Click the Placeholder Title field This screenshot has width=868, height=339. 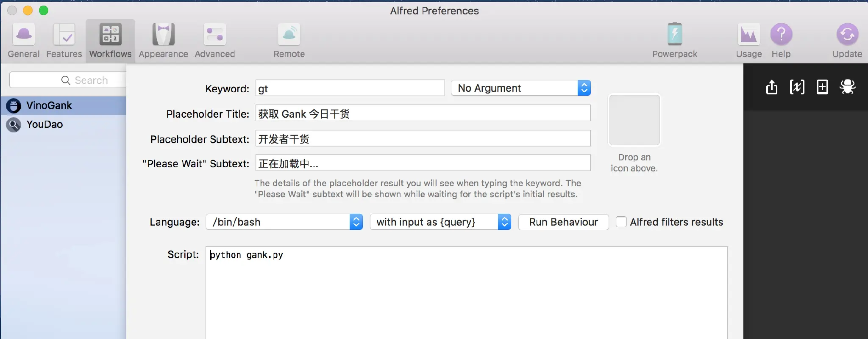click(x=423, y=113)
